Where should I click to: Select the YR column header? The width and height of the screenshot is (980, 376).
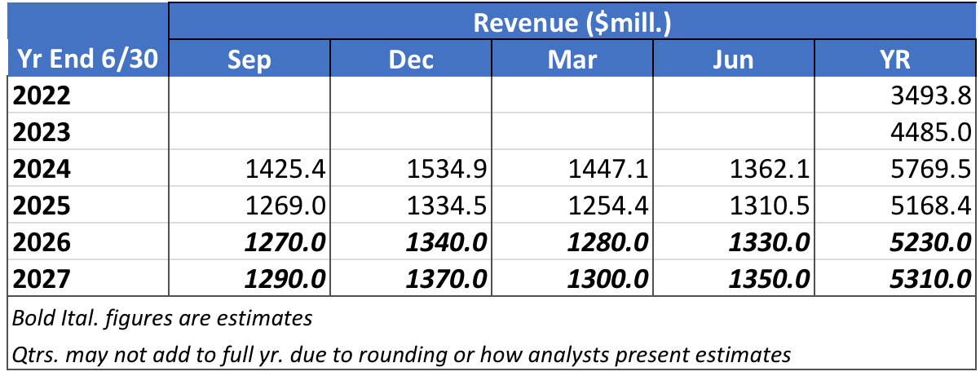(896, 59)
